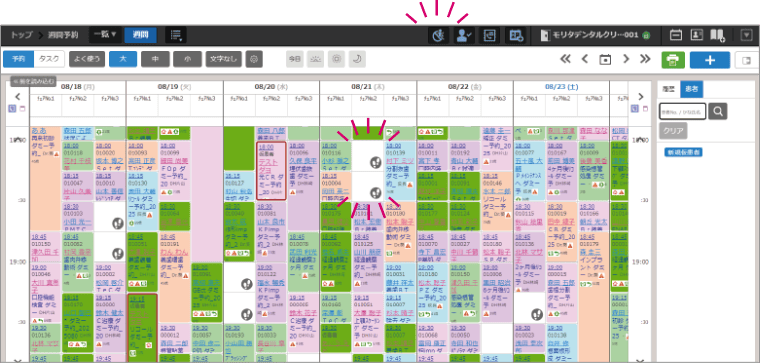The image size is (760, 363).
Task: Jump back with double-left arrows
Action: tap(565, 59)
